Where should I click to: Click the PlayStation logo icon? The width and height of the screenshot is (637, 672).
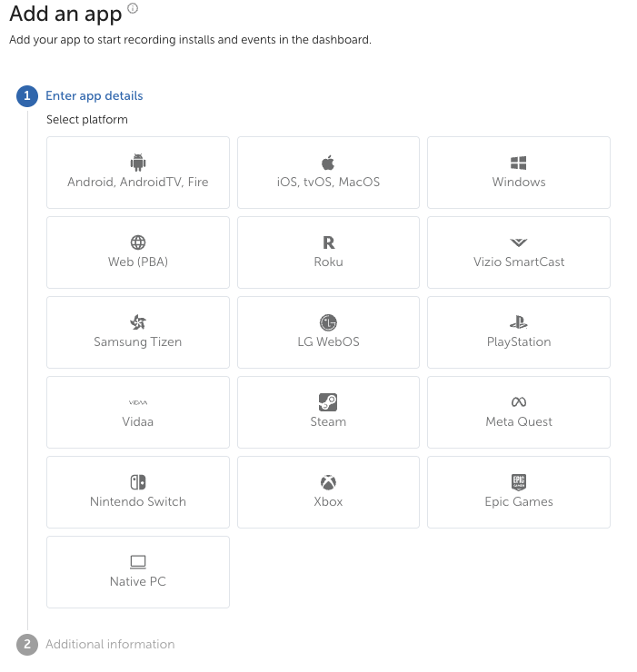pyautogui.click(x=518, y=321)
